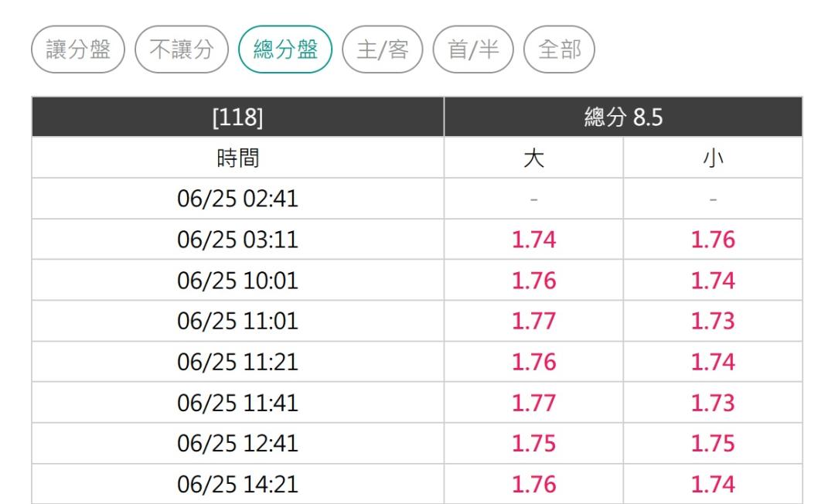Click 大 odds 1.76 at 10:01

click(x=533, y=281)
